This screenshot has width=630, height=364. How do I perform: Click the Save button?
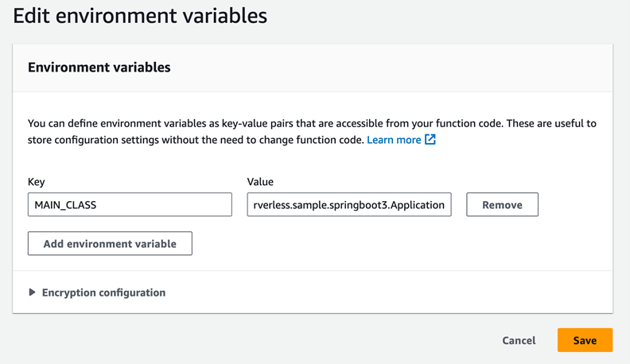pyautogui.click(x=585, y=340)
